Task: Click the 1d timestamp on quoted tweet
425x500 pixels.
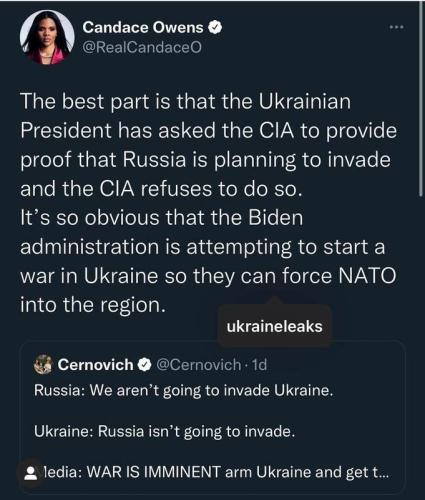Action: (259, 365)
